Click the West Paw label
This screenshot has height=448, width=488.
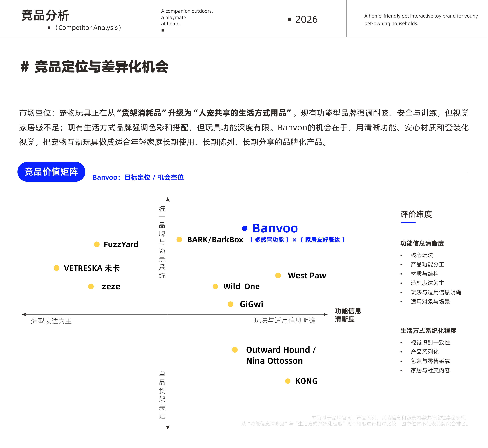coord(307,275)
